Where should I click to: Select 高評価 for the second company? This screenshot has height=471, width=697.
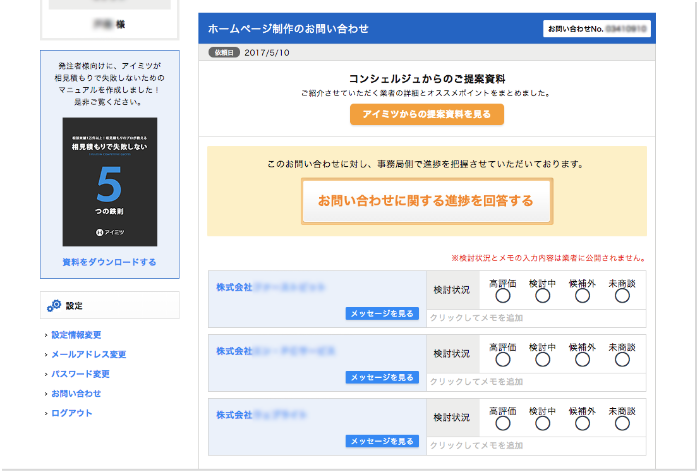point(503,360)
